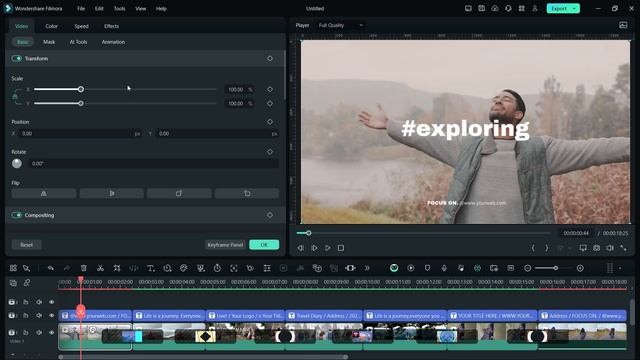640x360 pixels.
Task: Switch to the Effects tab
Action: tap(111, 26)
